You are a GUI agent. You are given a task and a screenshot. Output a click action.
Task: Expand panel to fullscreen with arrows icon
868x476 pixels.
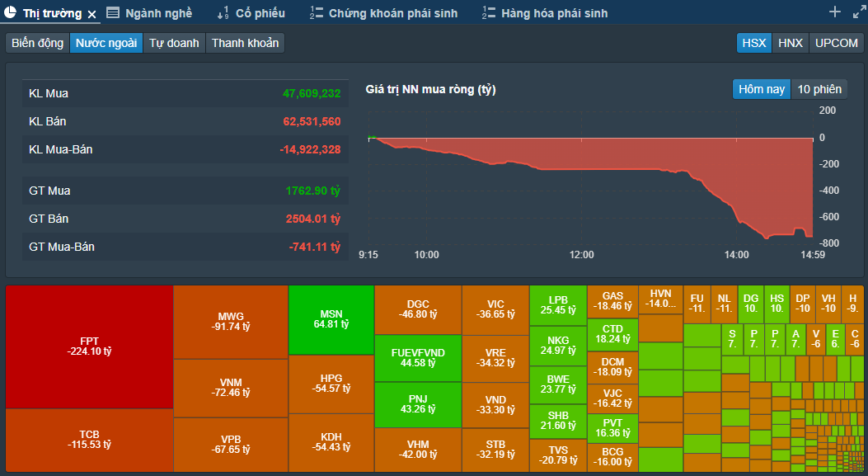coord(857,12)
